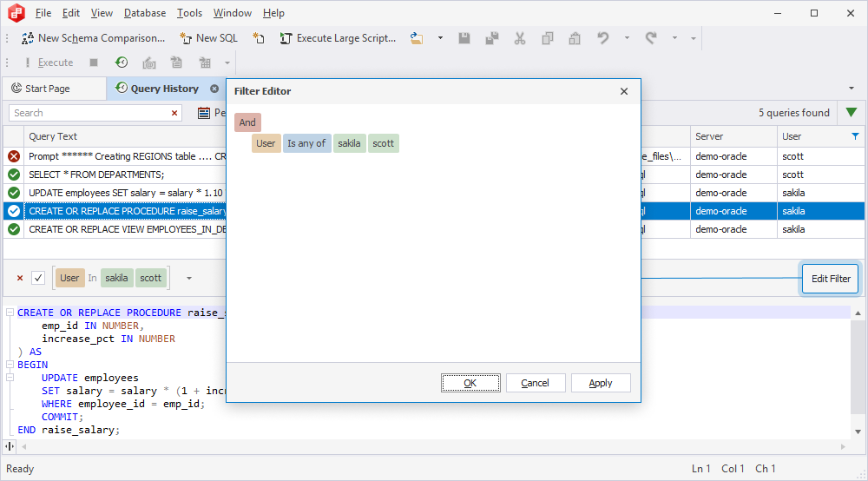
Task: Collapse the BEGIN code block
Action: [x=10, y=364]
